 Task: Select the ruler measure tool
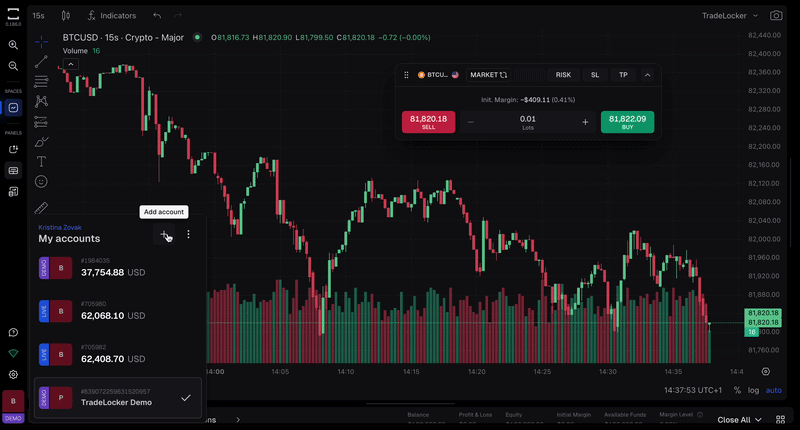41,208
